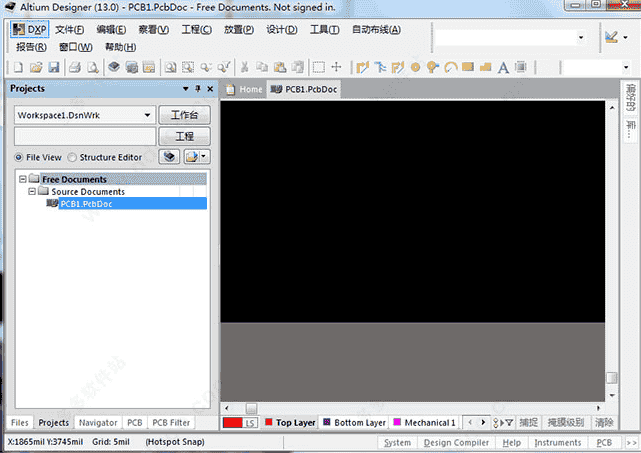Click the move selection cross icon
Screen dimensions: 641x453
coord(336,67)
